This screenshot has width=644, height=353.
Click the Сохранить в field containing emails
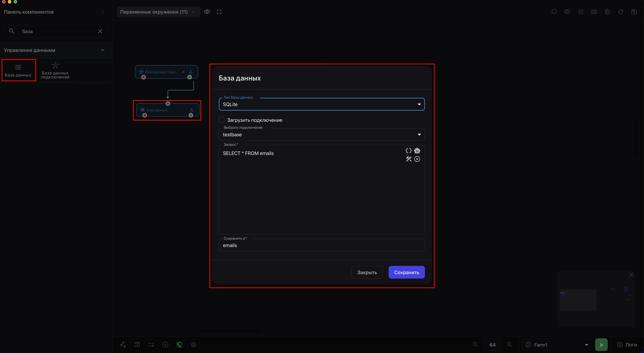[x=322, y=245]
